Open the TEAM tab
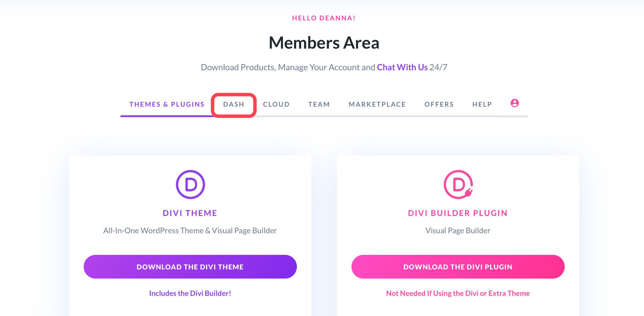Viewport: 644px width, 316px height. coord(319,104)
